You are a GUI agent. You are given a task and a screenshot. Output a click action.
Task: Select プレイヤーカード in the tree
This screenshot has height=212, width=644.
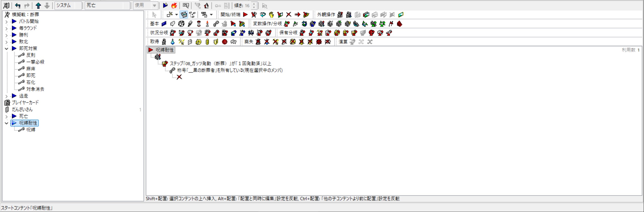(25, 103)
